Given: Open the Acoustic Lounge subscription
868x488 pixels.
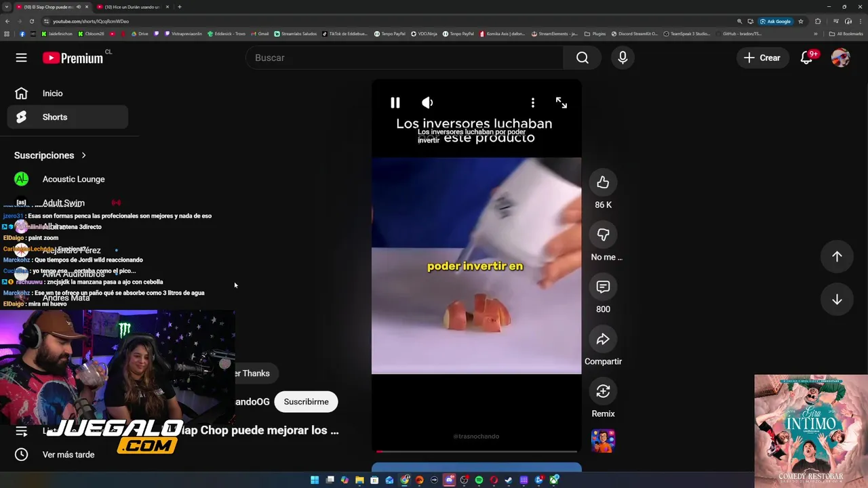Looking at the screenshot, I should [67, 179].
